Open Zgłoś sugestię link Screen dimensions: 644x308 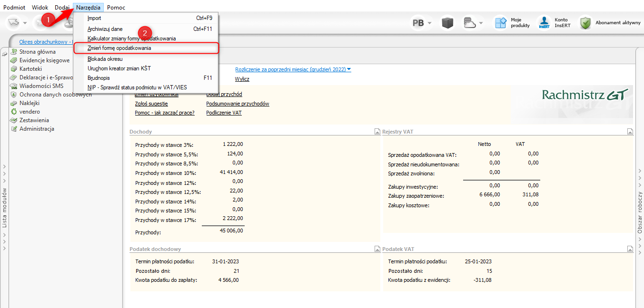(x=151, y=104)
